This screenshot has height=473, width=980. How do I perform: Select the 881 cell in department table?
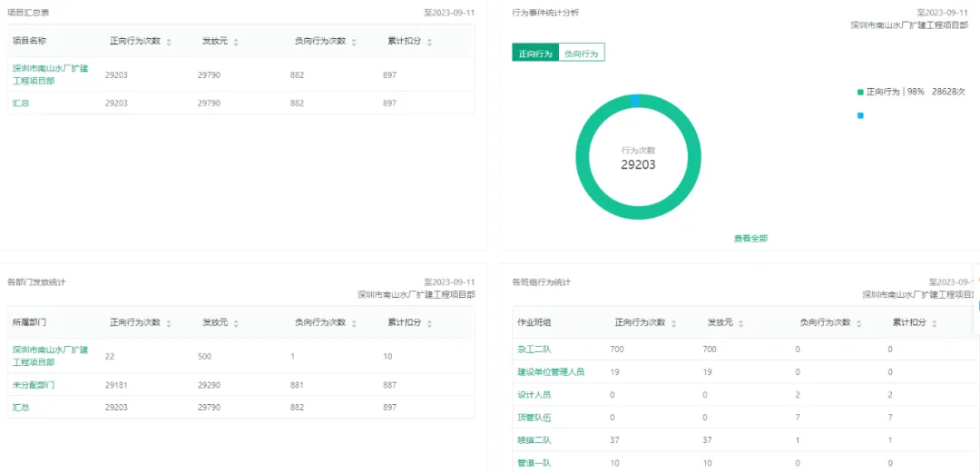(297, 386)
